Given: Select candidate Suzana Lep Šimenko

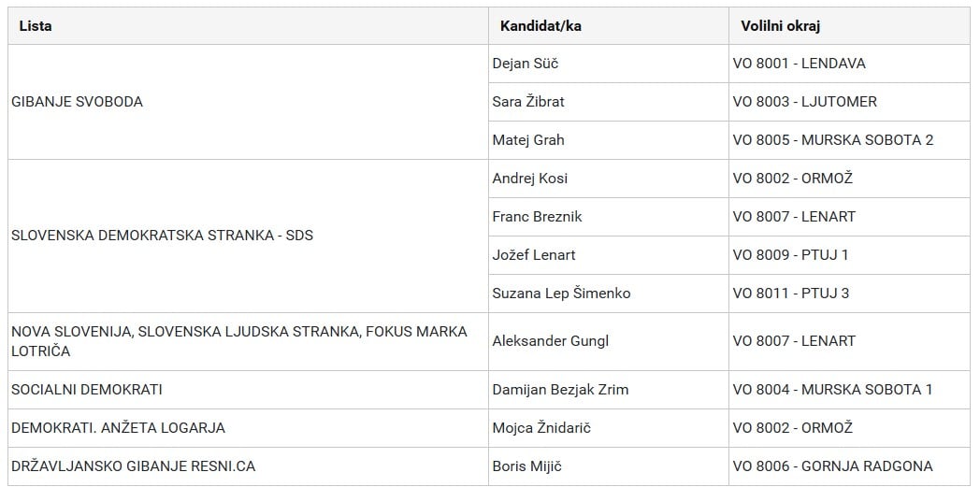Looking at the screenshot, I should 561,294.
